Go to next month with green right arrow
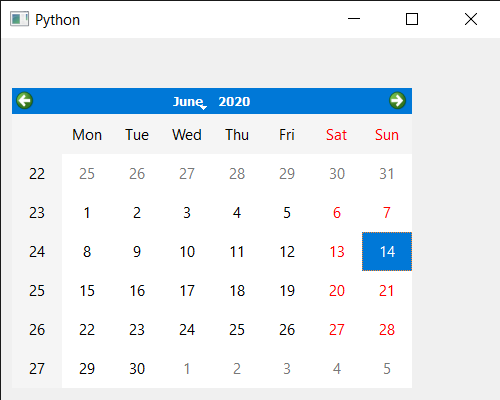 pyautogui.click(x=397, y=101)
